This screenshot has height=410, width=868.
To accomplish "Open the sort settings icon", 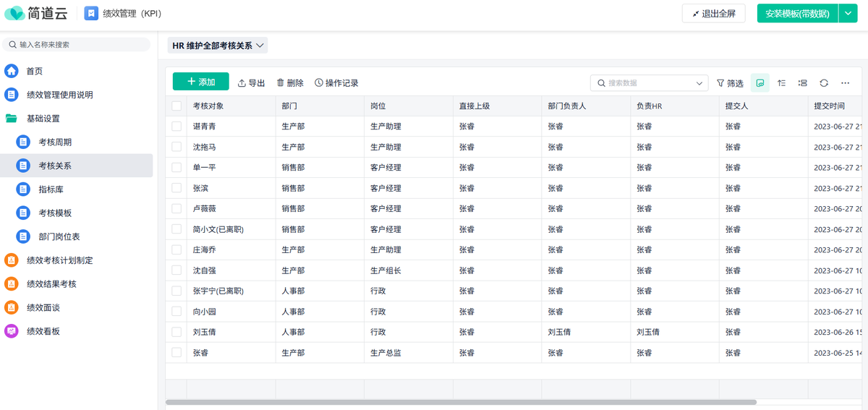I will (x=782, y=83).
